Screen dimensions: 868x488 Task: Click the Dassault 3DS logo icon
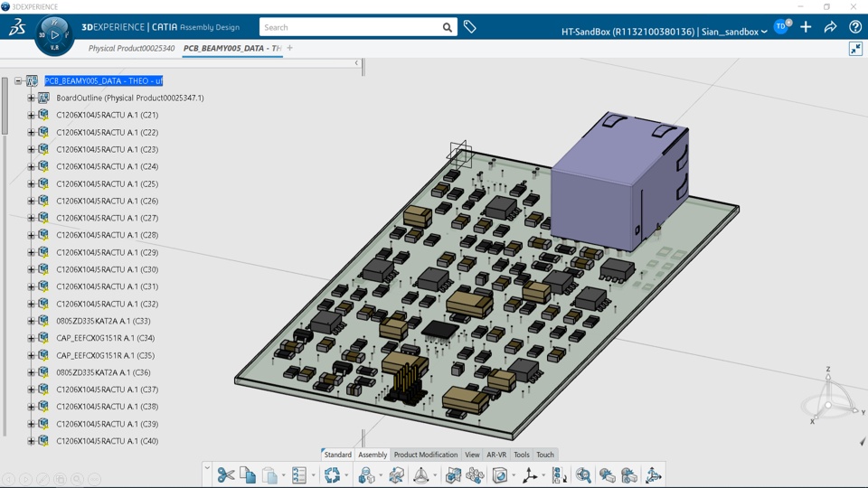pos(16,27)
